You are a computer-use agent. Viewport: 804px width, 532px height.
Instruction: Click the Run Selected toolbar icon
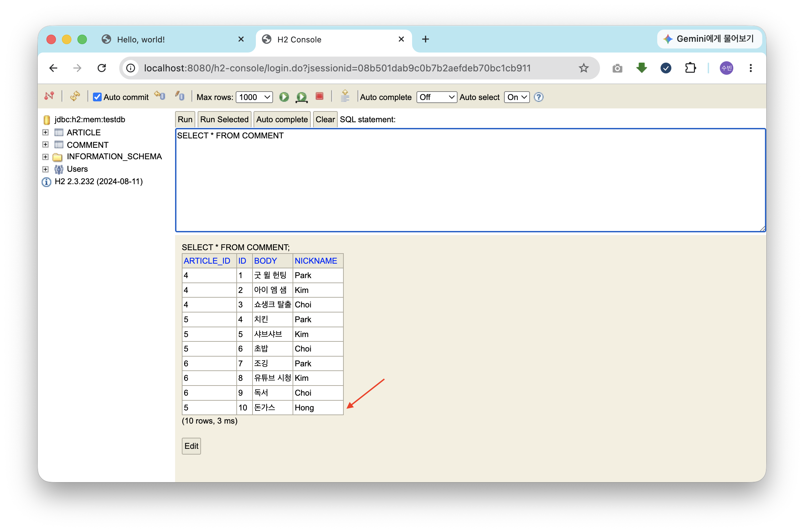[301, 97]
